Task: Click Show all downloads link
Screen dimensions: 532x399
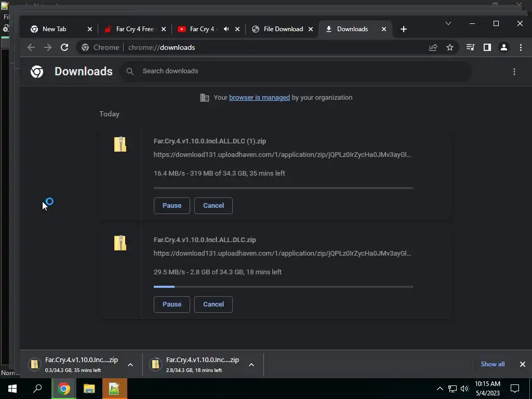Action: click(x=493, y=364)
